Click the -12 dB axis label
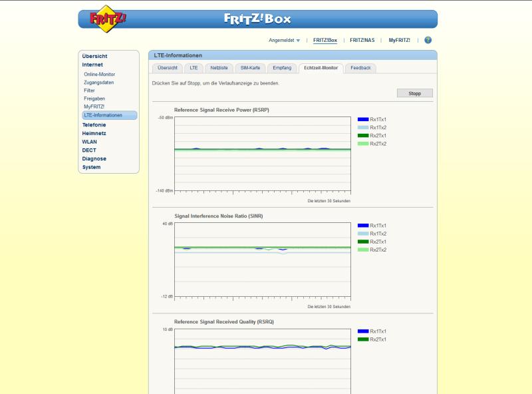 (x=167, y=297)
